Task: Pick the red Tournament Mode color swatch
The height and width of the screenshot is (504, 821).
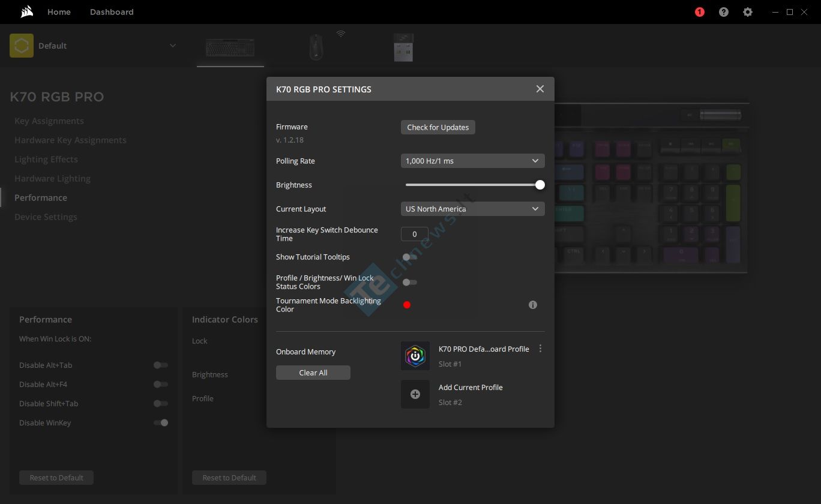Action: coord(407,305)
